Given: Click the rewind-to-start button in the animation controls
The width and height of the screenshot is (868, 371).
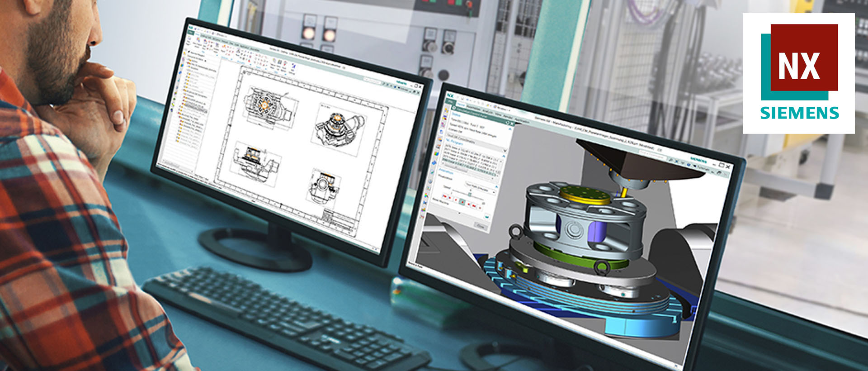Looking at the screenshot, I should [x=445, y=195].
